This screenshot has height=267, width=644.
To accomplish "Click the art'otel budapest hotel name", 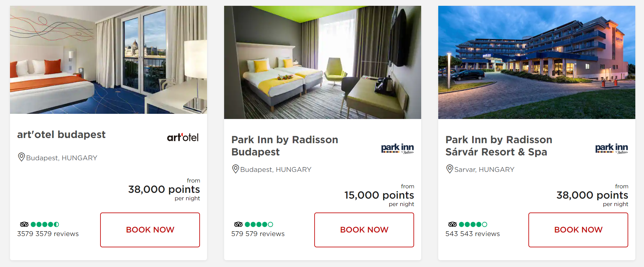I will 61,134.
